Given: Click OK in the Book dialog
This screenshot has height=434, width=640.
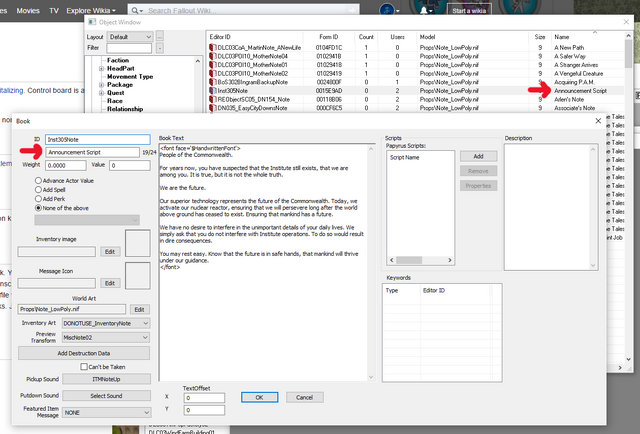Looking at the screenshot, I should pos(260,397).
